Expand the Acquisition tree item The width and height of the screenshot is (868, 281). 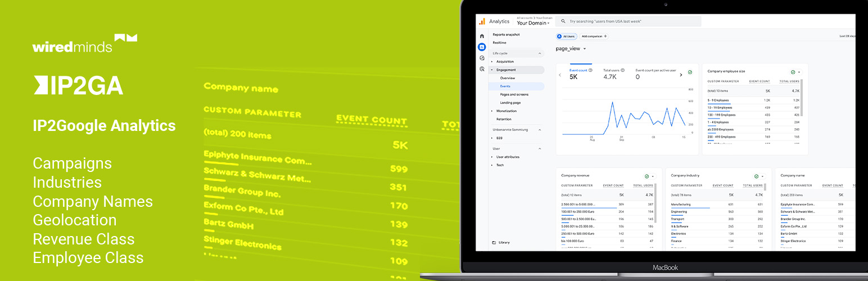click(492, 62)
